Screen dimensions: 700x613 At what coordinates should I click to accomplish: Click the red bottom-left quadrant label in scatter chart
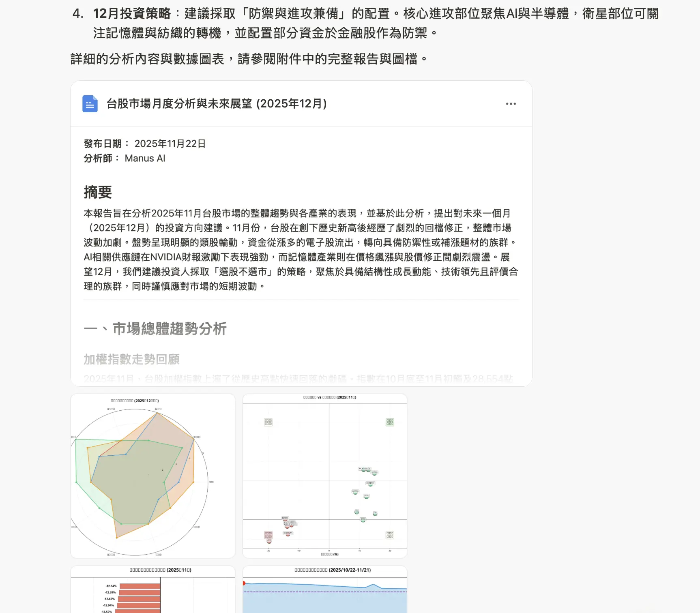pyautogui.click(x=268, y=535)
